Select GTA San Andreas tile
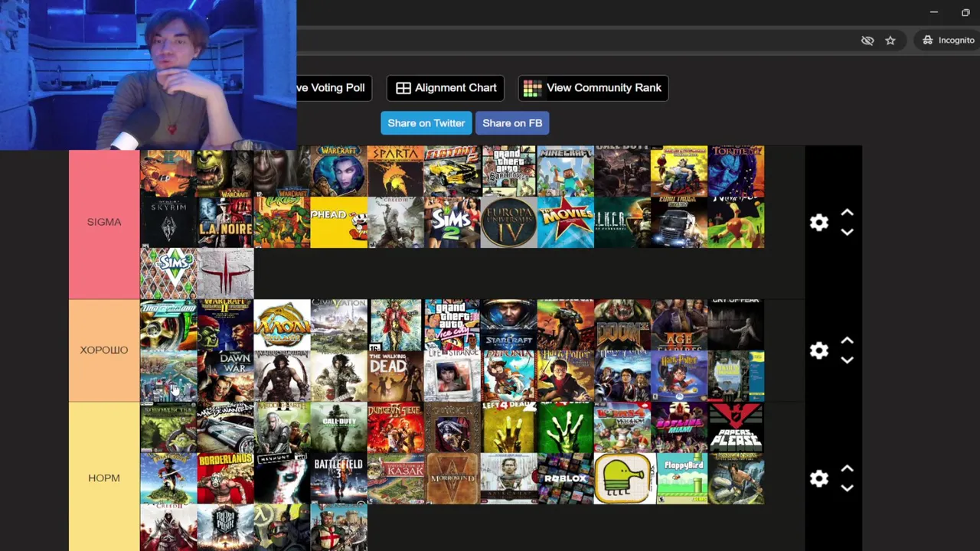Image resolution: width=980 pixels, height=551 pixels. pyautogui.click(x=508, y=171)
